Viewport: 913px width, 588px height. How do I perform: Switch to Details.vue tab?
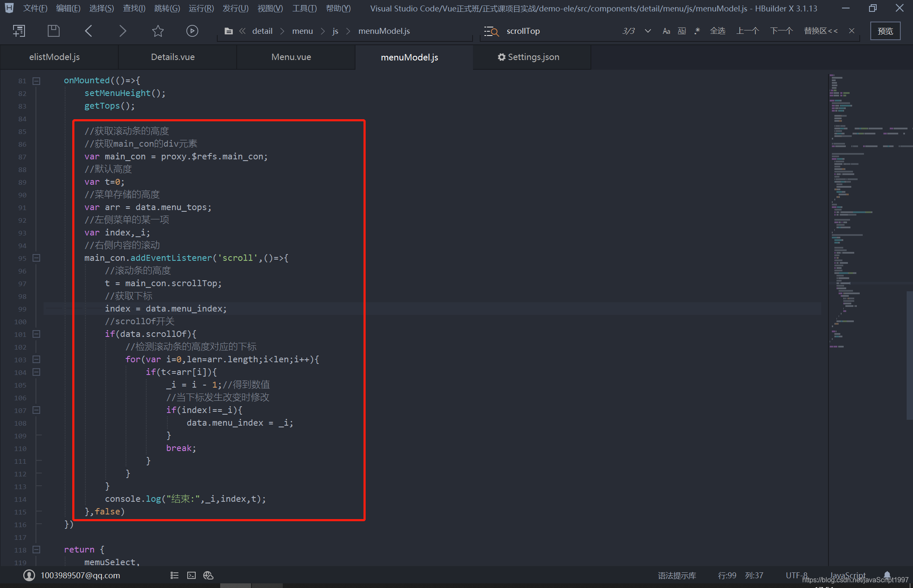178,57
